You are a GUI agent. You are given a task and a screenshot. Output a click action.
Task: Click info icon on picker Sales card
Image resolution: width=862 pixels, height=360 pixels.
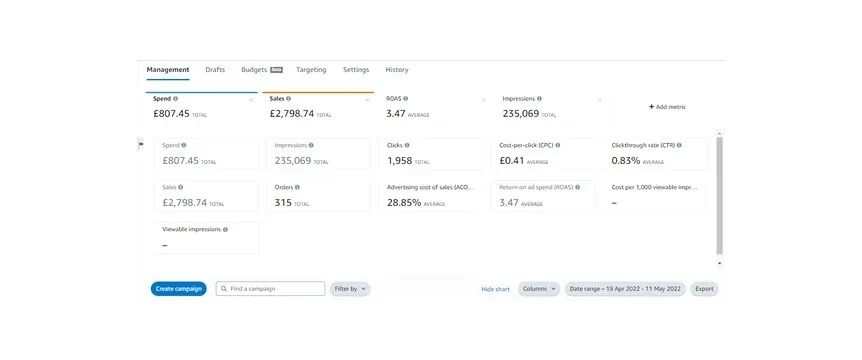(180, 187)
